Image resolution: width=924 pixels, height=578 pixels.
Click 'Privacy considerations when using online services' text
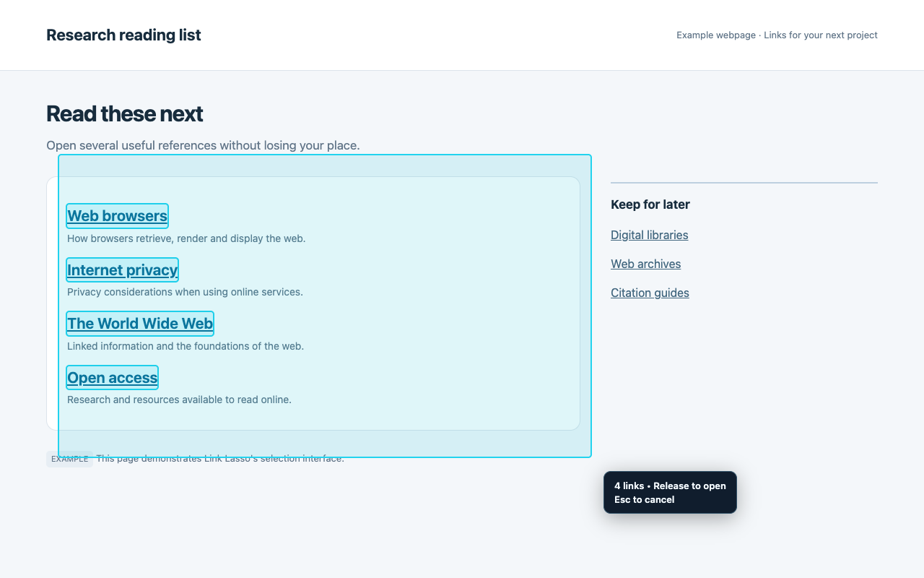pos(185,292)
